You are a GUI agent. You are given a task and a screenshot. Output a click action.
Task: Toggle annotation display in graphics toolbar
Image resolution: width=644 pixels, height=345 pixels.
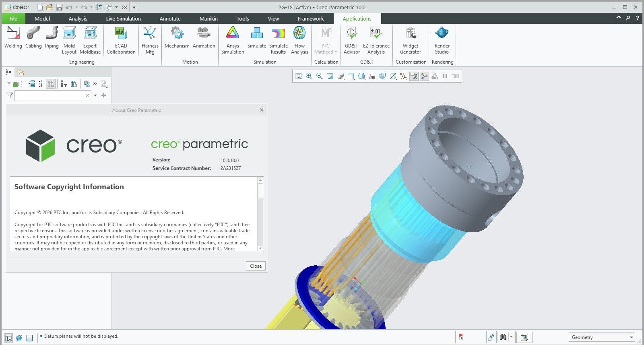coord(414,76)
